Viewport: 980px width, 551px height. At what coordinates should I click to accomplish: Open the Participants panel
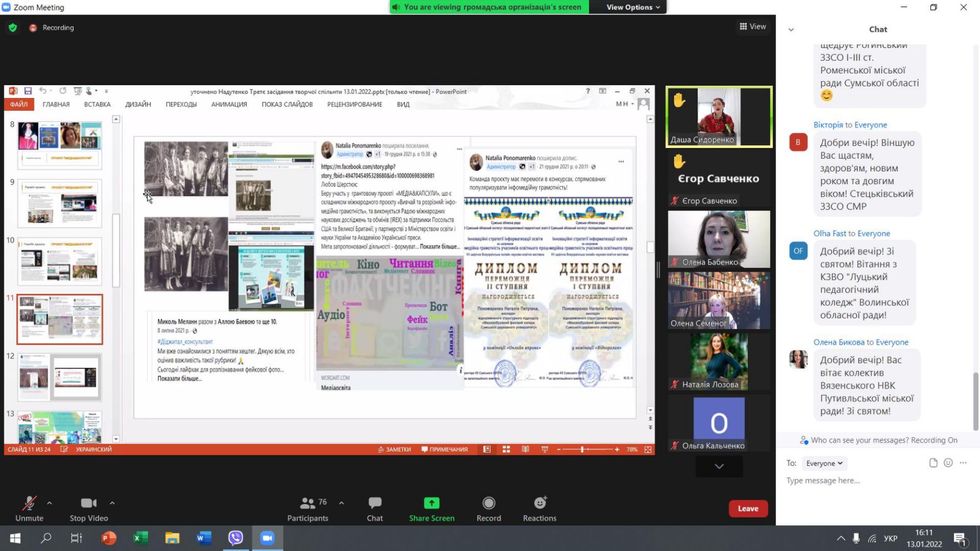tap(307, 508)
